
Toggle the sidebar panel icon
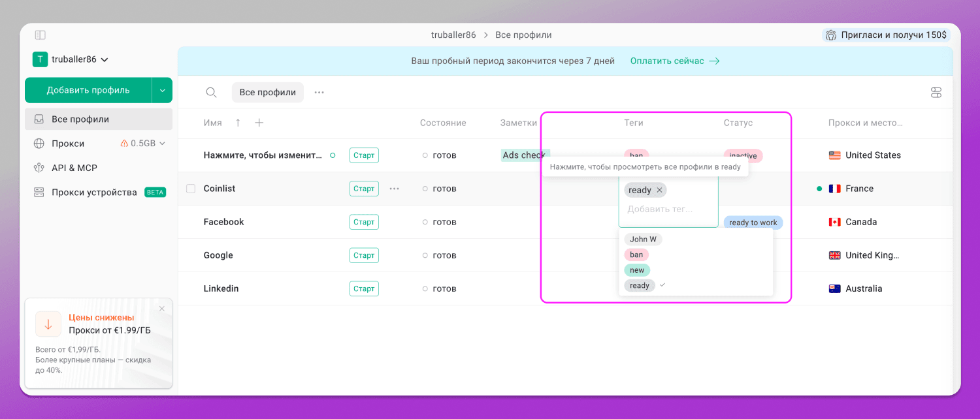pyautogui.click(x=40, y=35)
